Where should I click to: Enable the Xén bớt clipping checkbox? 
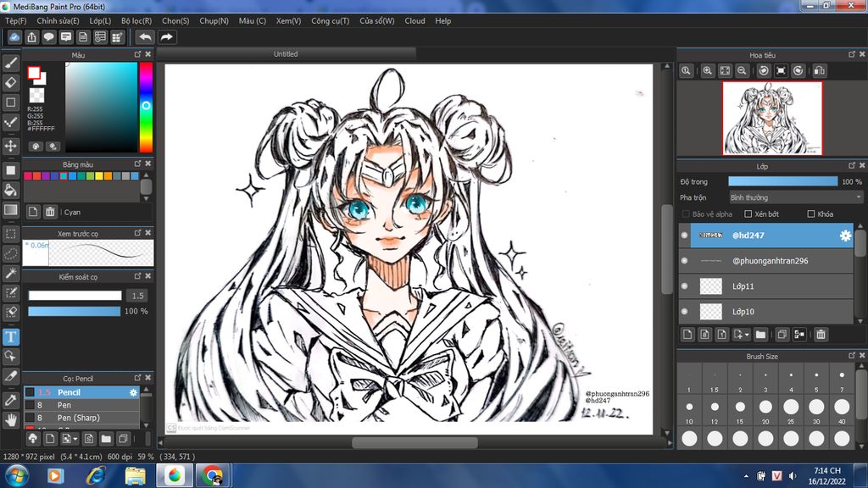click(x=748, y=214)
